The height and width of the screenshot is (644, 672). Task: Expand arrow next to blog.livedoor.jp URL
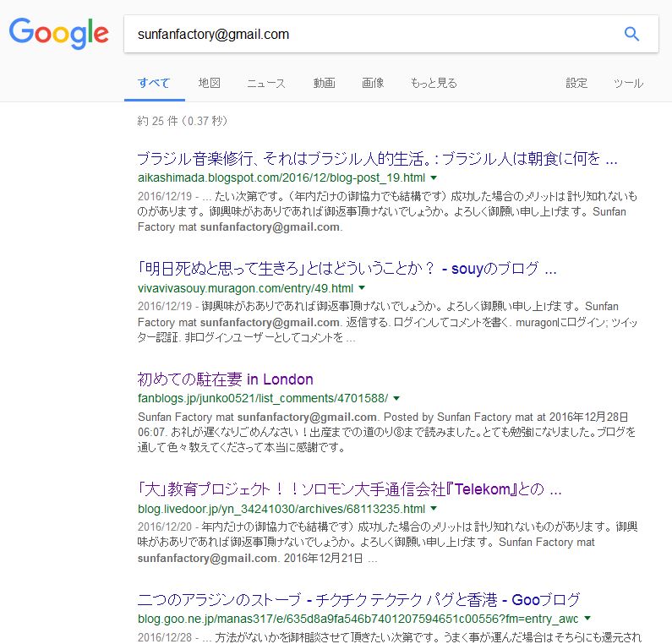[434, 509]
